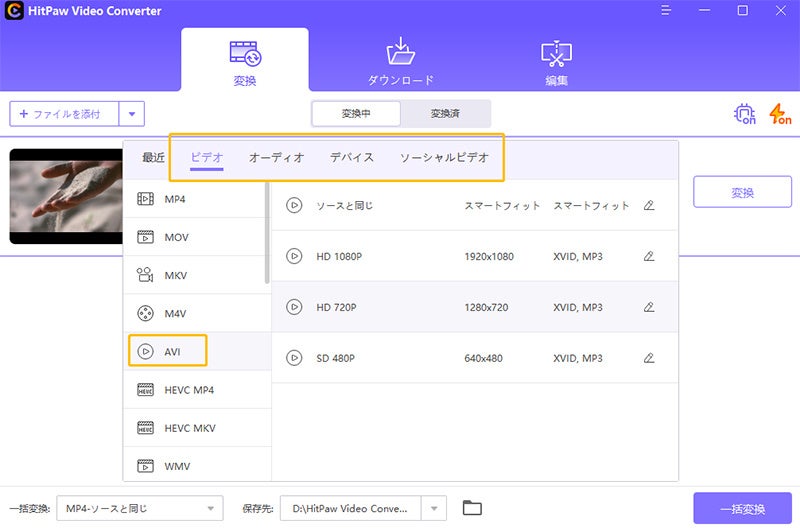
Task: Click the format list scrollbar
Action: [x=267, y=234]
